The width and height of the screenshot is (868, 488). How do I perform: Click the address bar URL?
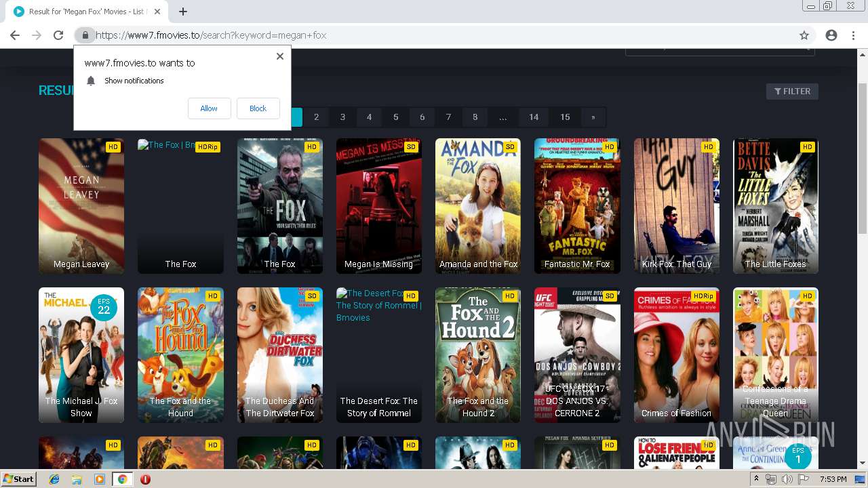(x=211, y=35)
